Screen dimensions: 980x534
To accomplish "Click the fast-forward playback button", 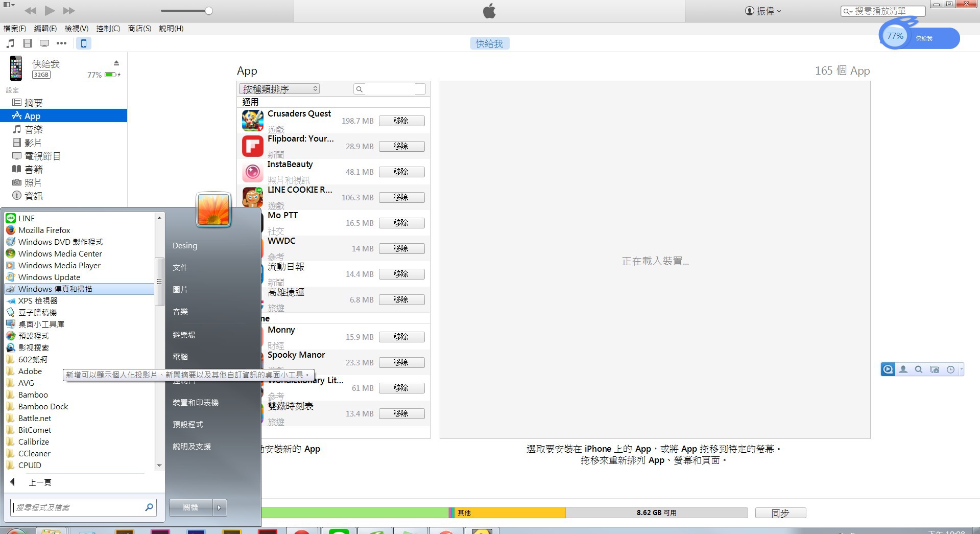I will tap(69, 11).
